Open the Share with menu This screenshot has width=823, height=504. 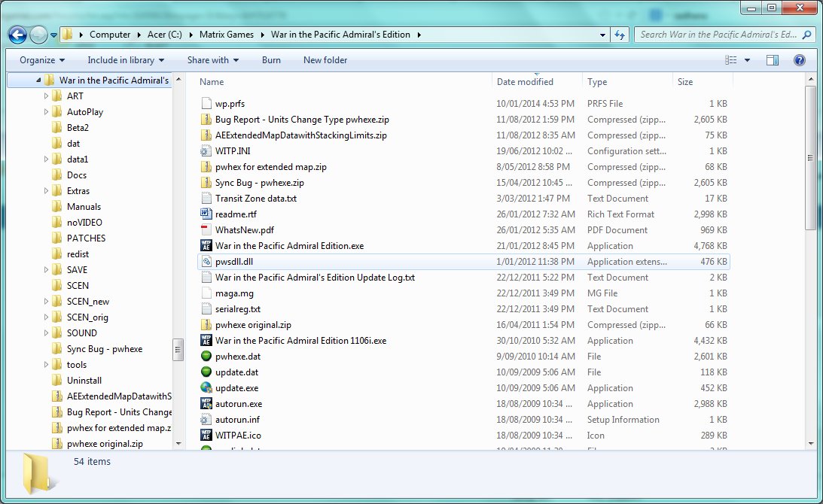(213, 60)
